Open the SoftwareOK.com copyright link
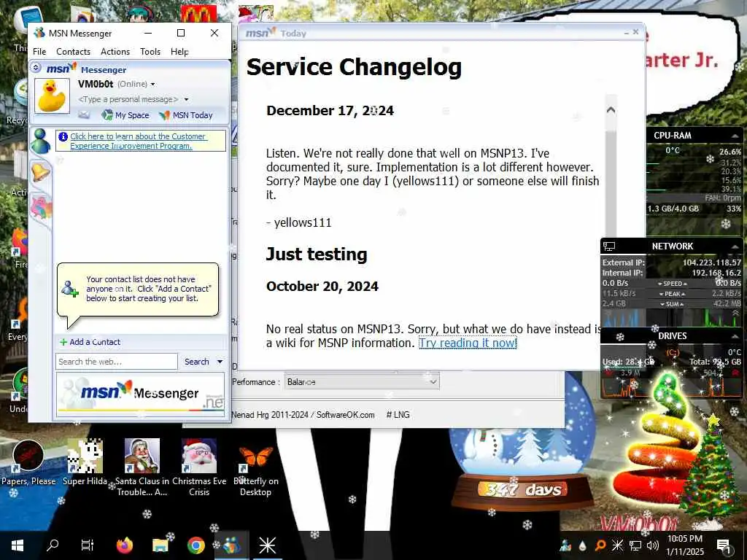Viewport: 747px width, 560px height. pyautogui.click(x=303, y=415)
